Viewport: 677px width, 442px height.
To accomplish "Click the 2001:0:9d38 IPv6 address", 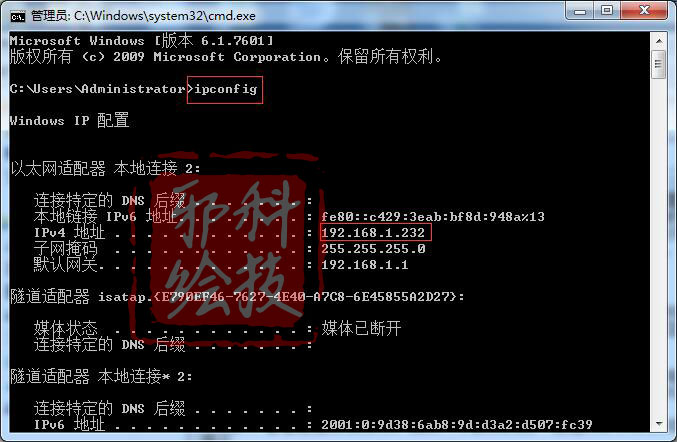I will pyautogui.click(x=457, y=424).
